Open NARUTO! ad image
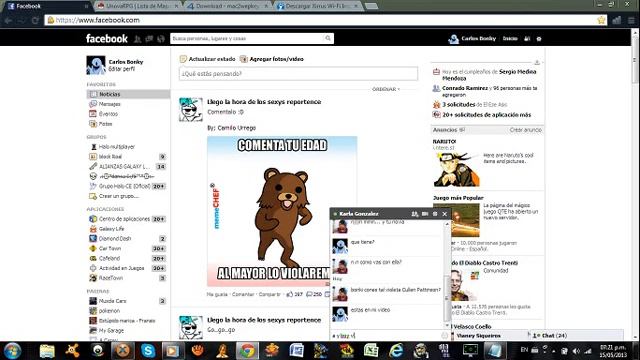The height and width of the screenshot is (360, 640). pos(456,169)
